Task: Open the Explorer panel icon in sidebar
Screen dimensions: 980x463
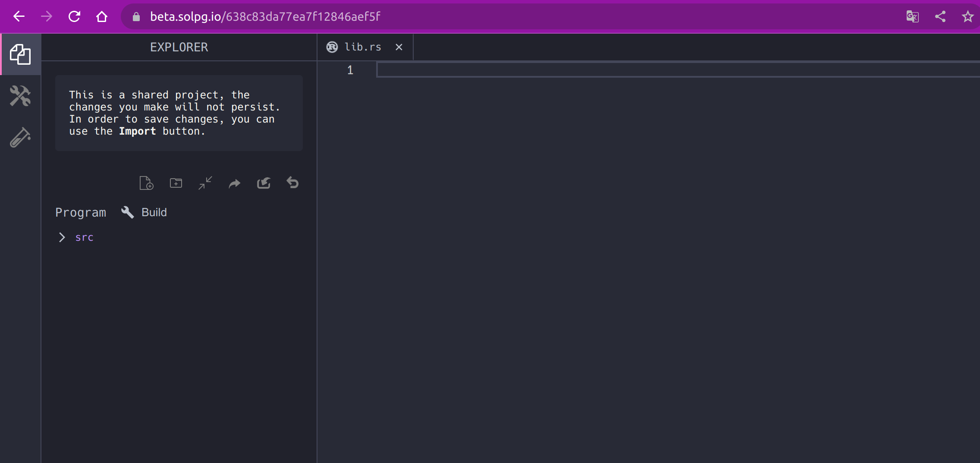Action: point(20,54)
